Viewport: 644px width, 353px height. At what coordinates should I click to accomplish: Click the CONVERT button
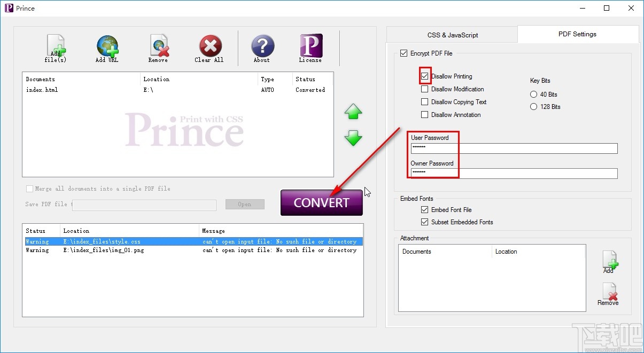pyautogui.click(x=321, y=202)
